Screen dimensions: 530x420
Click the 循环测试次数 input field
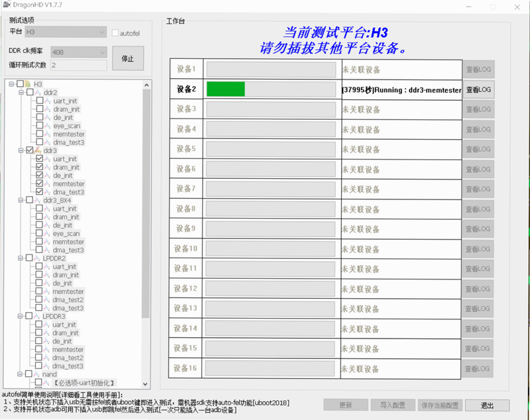tap(79, 65)
